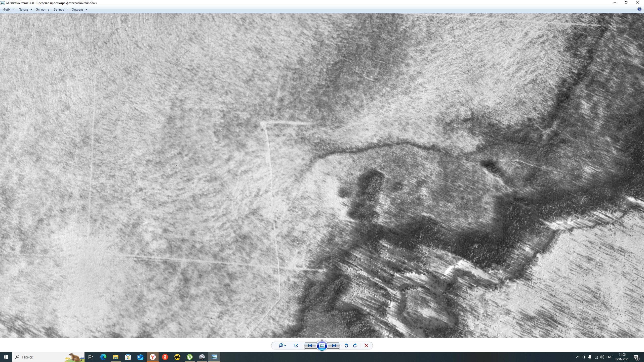Open the help question mark icon
Screen dimensions: 644x362
(x=639, y=9)
